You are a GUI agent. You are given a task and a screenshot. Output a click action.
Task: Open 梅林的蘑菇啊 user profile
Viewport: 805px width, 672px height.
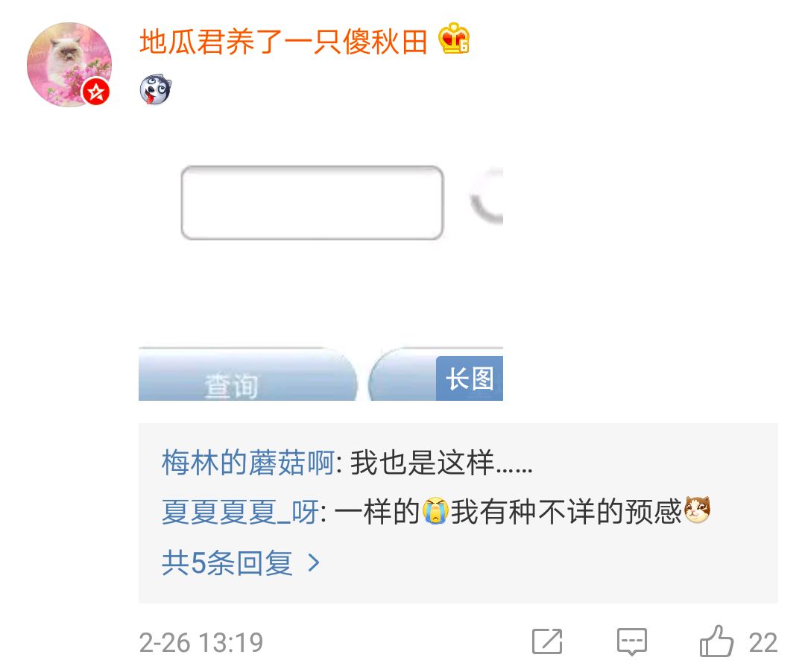248,462
